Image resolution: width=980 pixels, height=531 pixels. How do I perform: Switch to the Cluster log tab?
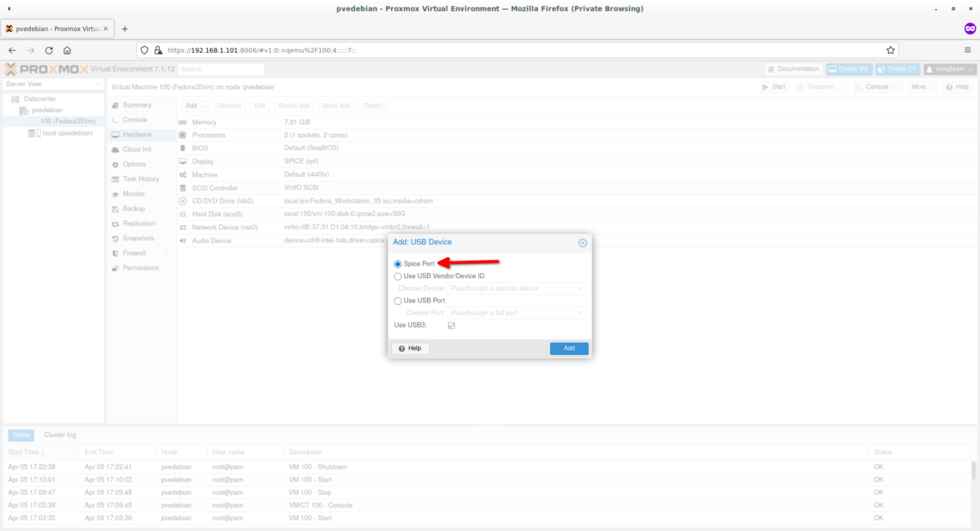59,435
